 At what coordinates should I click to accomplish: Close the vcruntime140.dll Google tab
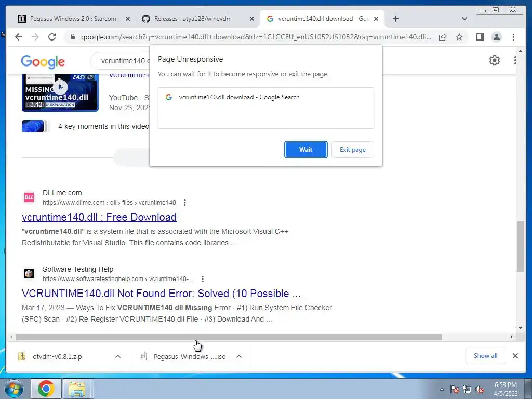pos(376,19)
